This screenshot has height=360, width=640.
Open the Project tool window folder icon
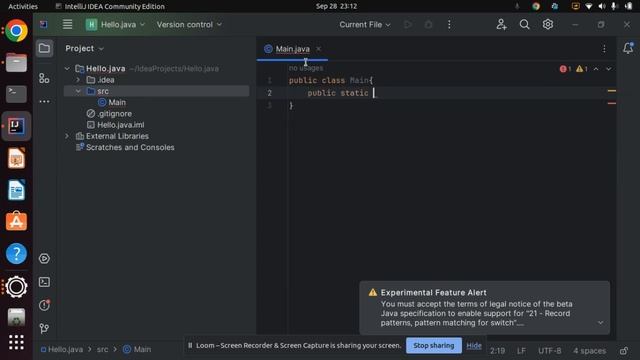coord(44,49)
